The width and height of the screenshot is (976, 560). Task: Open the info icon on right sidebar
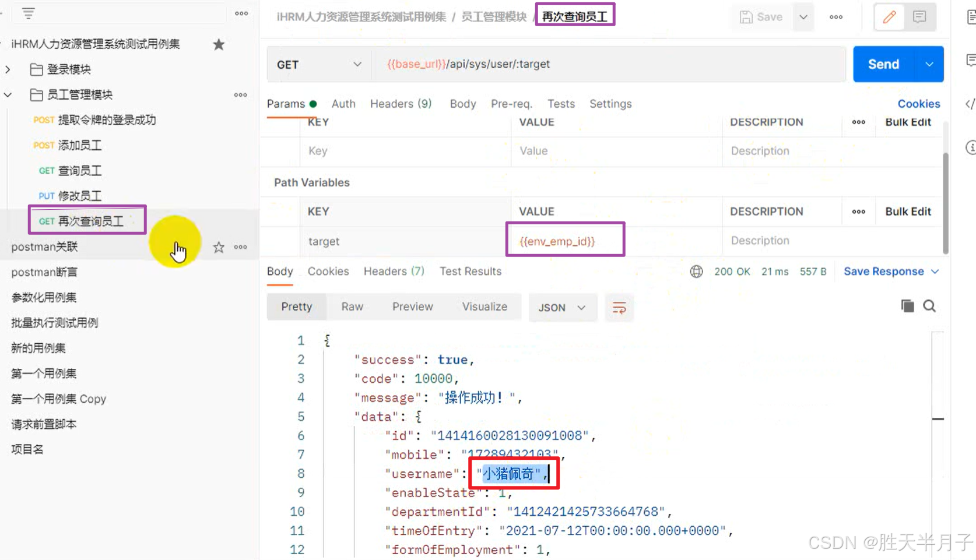(971, 147)
